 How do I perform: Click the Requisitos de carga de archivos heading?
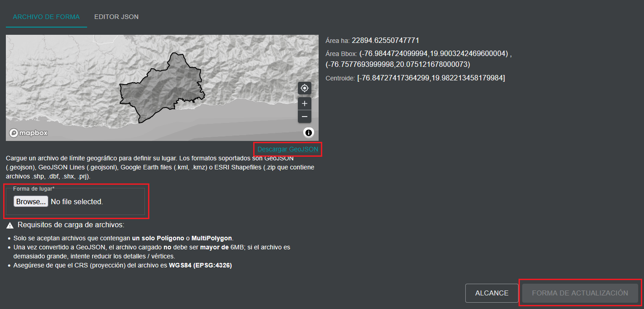(70, 225)
